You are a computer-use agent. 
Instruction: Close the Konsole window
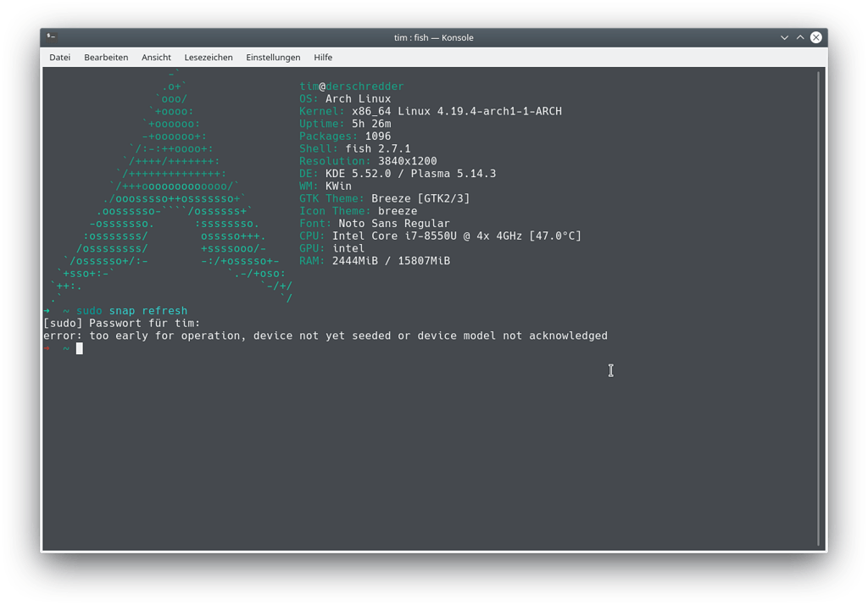pyautogui.click(x=815, y=37)
